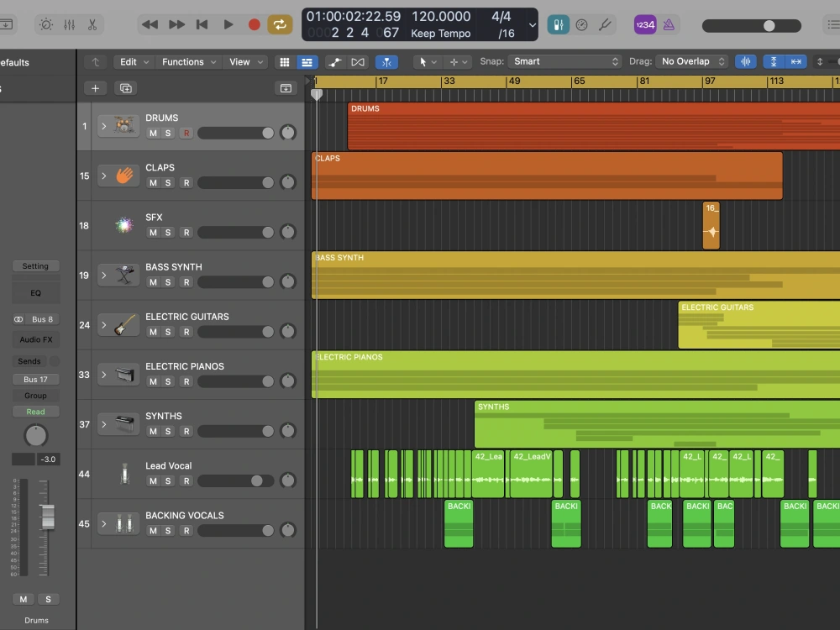Image resolution: width=840 pixels, height=630 pixels.
Task: Click the add new track plus button
Action: pyautogui.click(x=96, y=88)
